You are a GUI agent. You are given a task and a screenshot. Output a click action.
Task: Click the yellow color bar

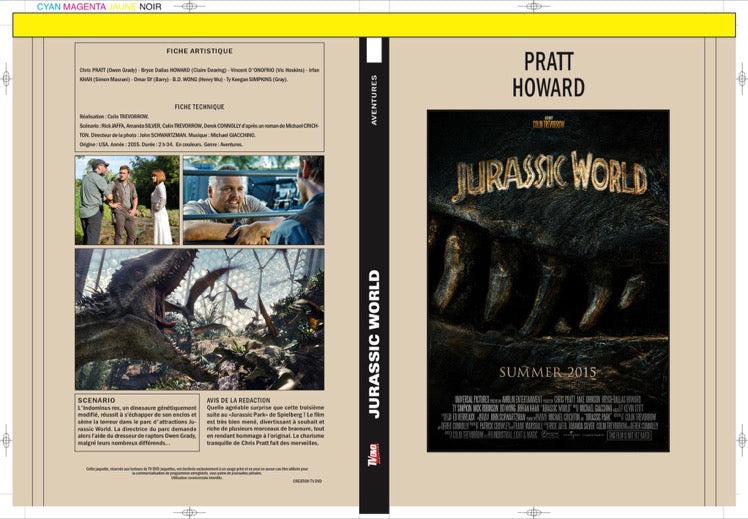click(x=374, y=25)
